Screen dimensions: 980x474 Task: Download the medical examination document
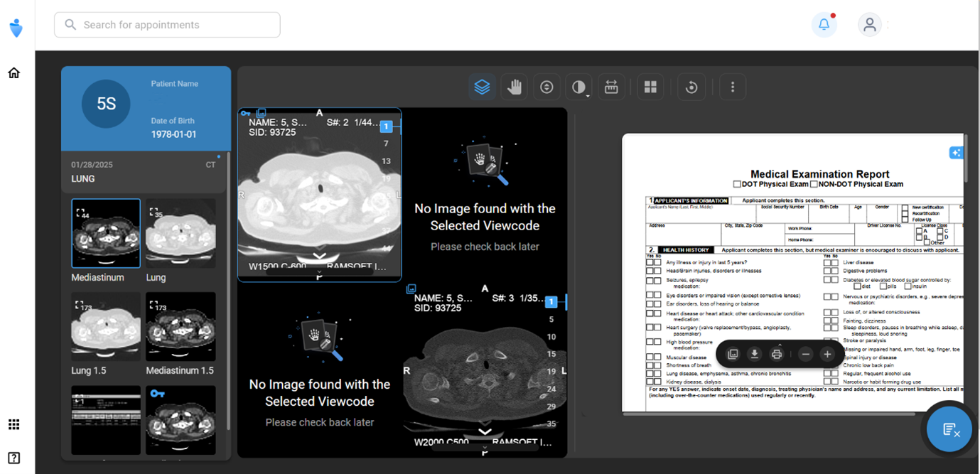755,354
